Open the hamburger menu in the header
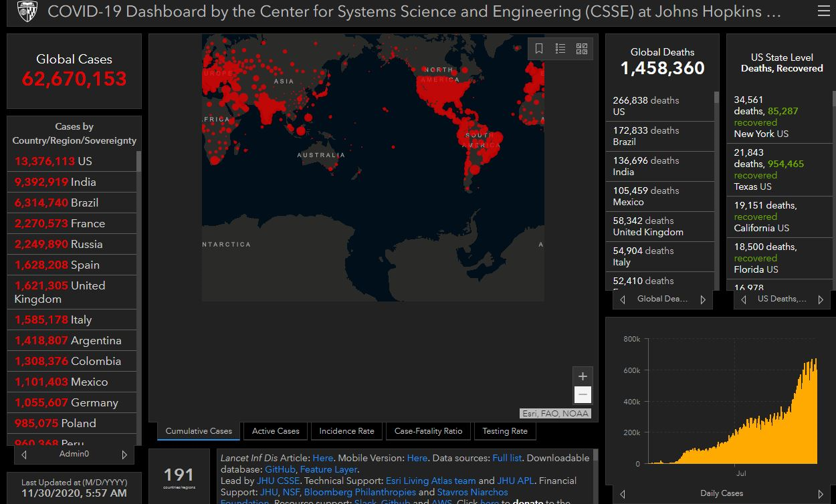The image size is (836, 504). click(823, 11)
